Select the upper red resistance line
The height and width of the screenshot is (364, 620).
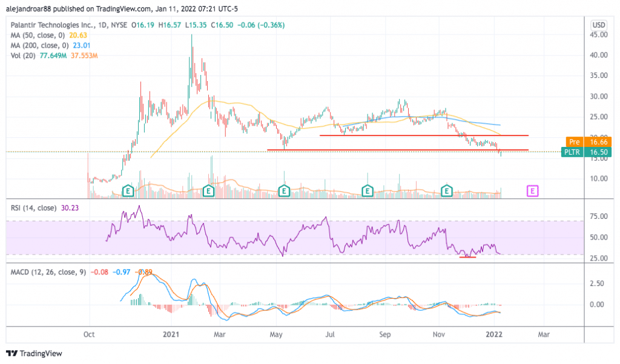click(424, 135)
